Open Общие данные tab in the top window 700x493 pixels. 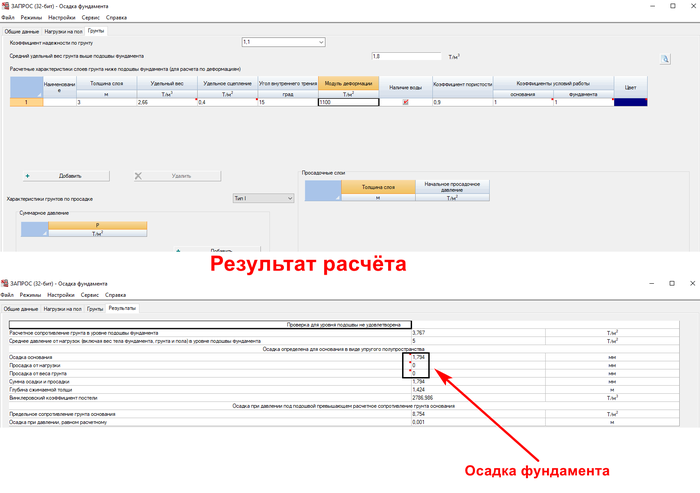tap(22, 30)
